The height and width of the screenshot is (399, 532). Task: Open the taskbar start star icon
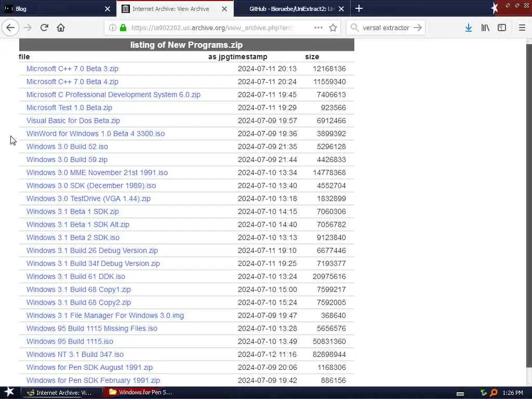click(9, 392)
